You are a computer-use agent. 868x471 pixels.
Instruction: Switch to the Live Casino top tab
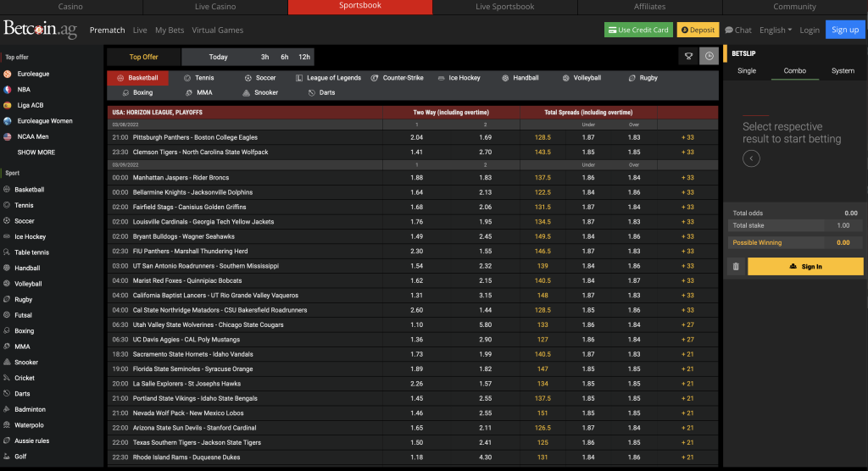point(215,7)
